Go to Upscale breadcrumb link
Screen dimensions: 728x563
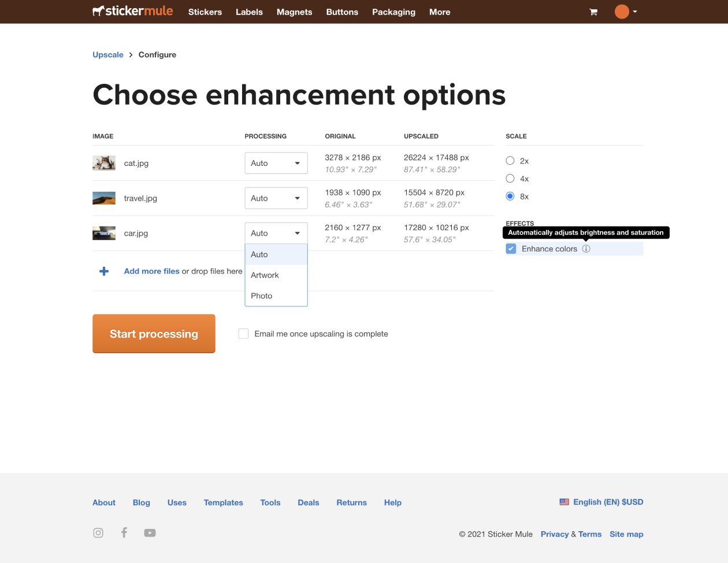coord(108,54)
